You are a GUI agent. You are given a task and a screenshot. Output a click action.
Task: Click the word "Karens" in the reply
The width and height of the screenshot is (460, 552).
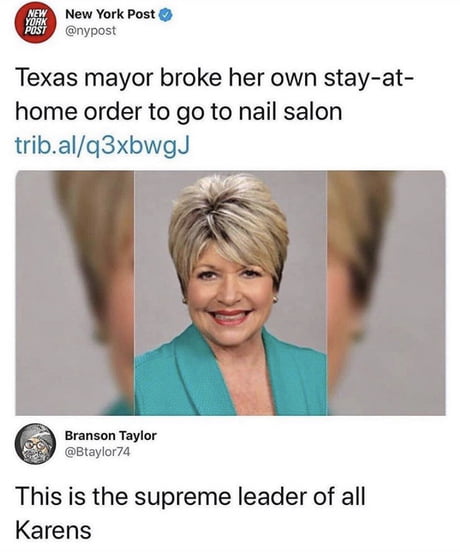pos(53,530)
